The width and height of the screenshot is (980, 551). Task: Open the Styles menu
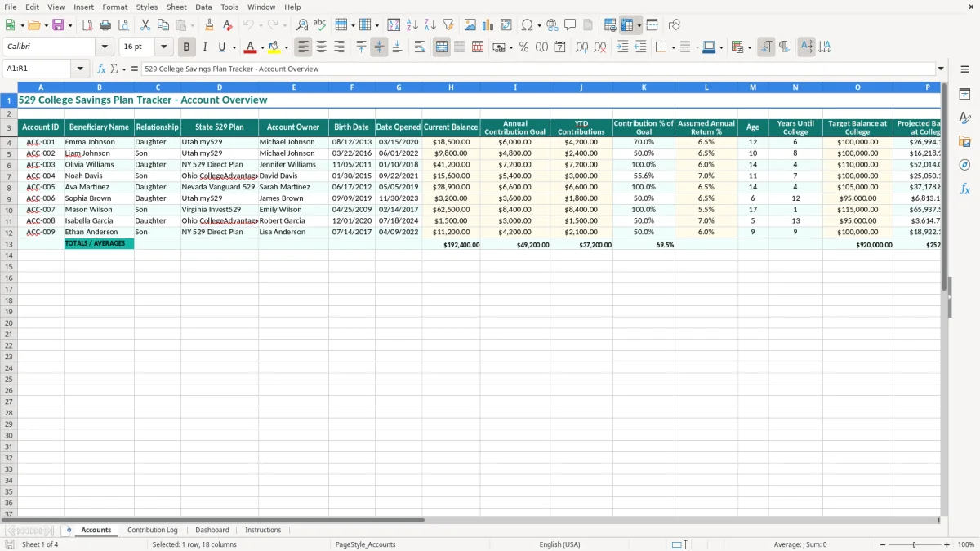(147, 7)
